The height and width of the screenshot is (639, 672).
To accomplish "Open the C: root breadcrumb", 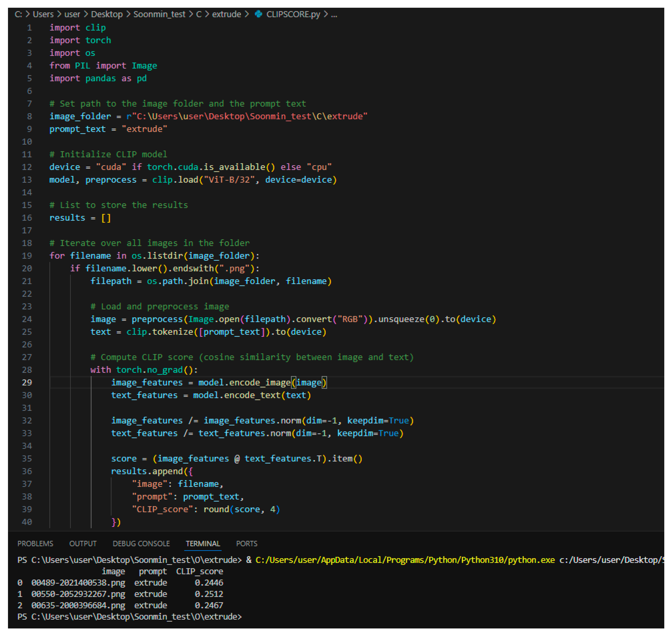I will coord(18,14).
